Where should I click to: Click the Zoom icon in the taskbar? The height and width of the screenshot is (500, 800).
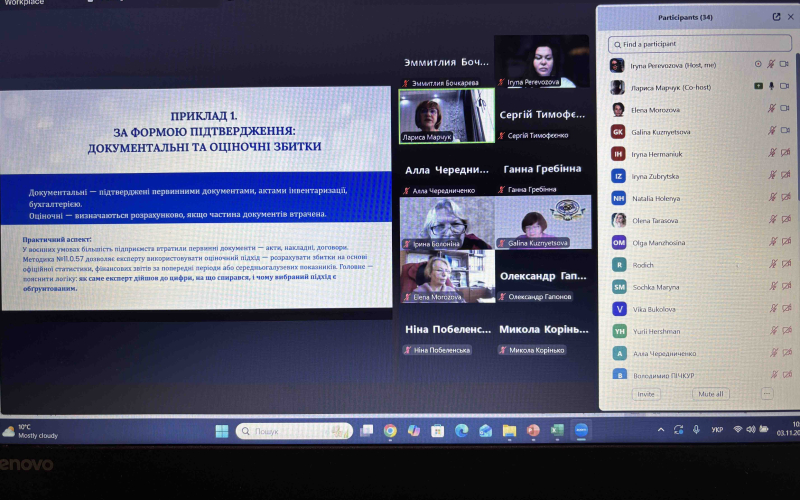tap(581, 430)
